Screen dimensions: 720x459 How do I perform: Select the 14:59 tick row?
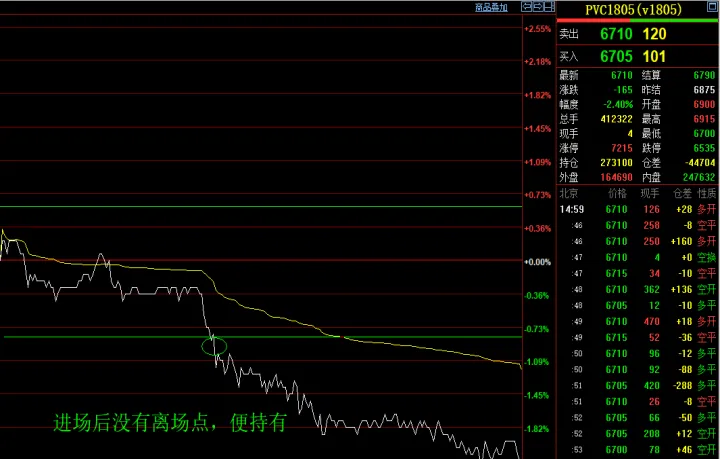pyautogui.click(x=637, y=210)
